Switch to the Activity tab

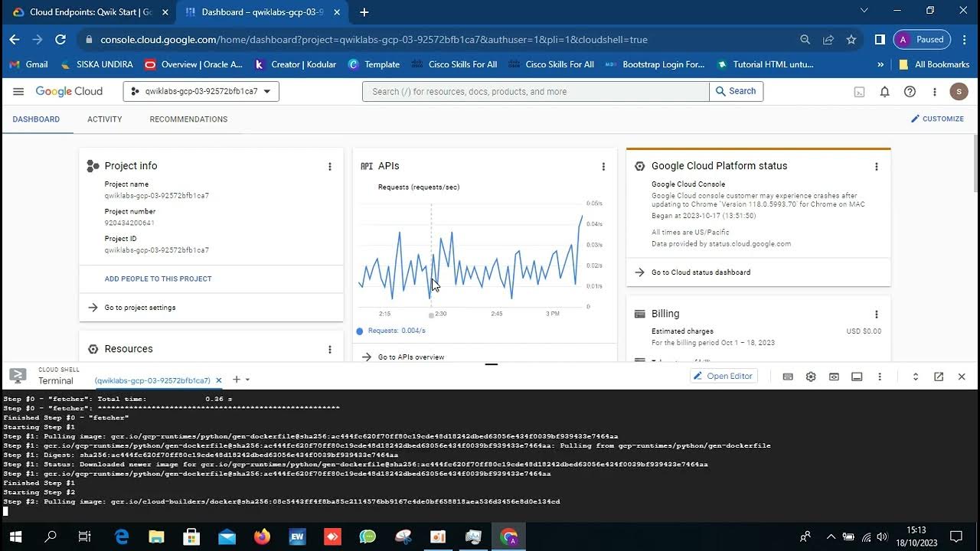(105, 119)
